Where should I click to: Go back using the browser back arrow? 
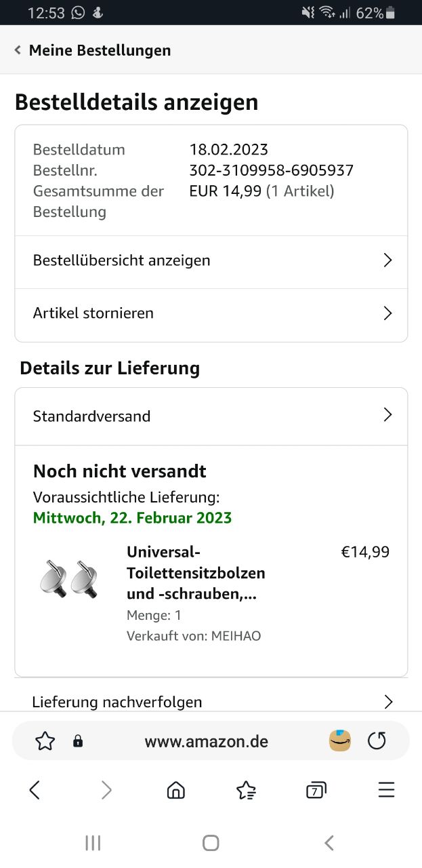click(35, 790)
